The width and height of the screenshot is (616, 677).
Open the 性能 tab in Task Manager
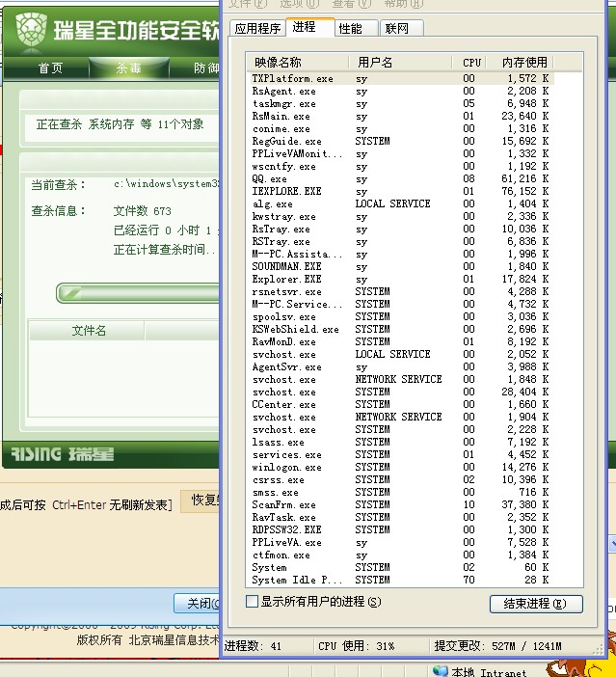click(x=356, y=29)
